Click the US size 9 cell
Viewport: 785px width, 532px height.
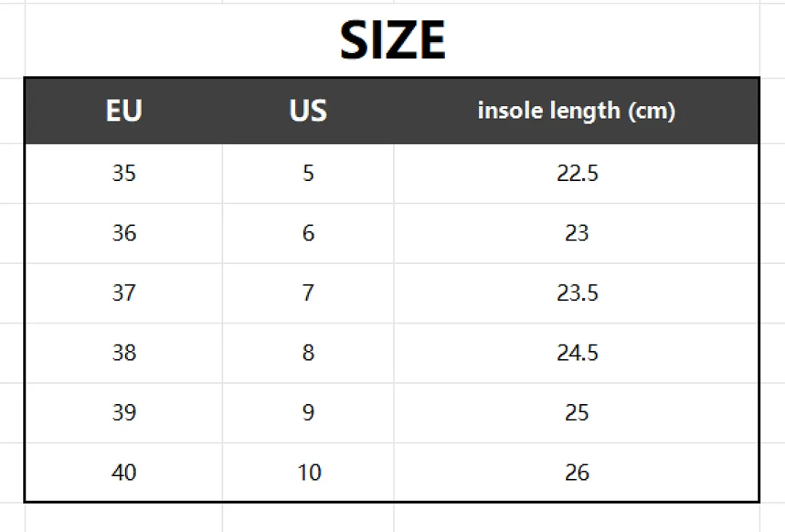pyautogui.click(x=308, y=412)
